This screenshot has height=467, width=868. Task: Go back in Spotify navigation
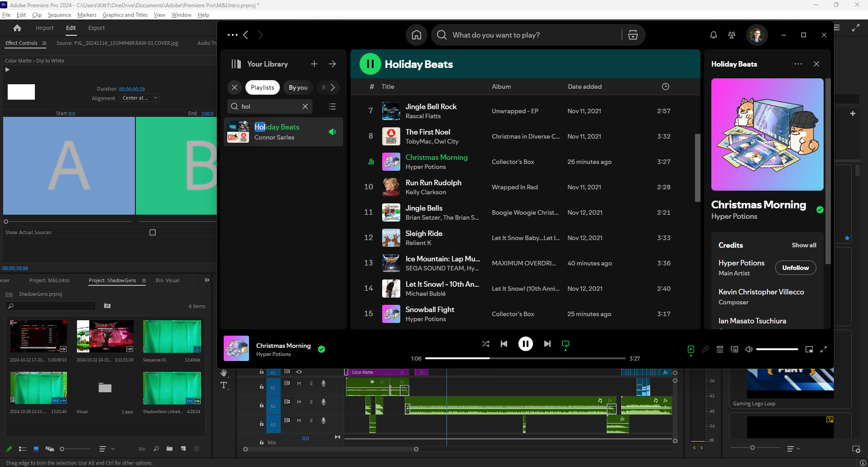point(246,35)
